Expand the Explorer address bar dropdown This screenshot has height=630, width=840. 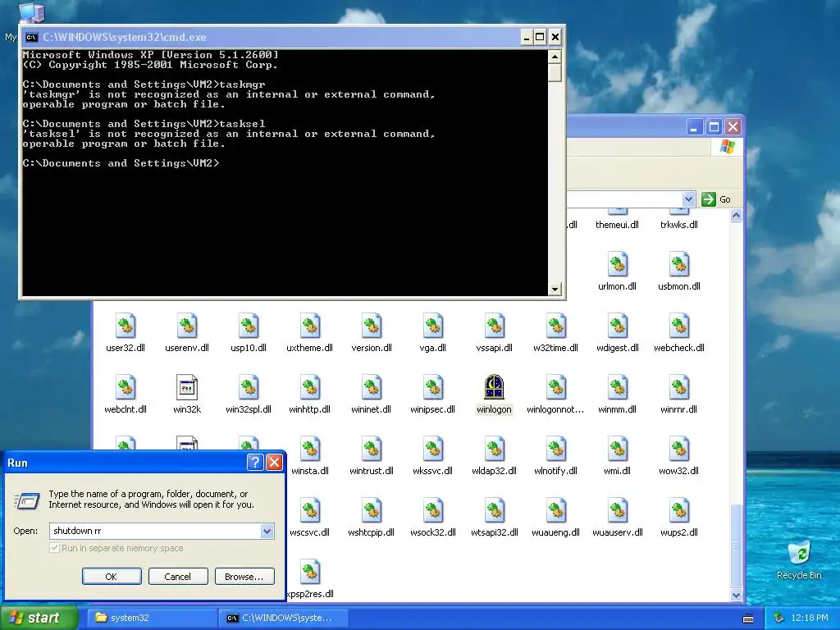pos(688,199)
